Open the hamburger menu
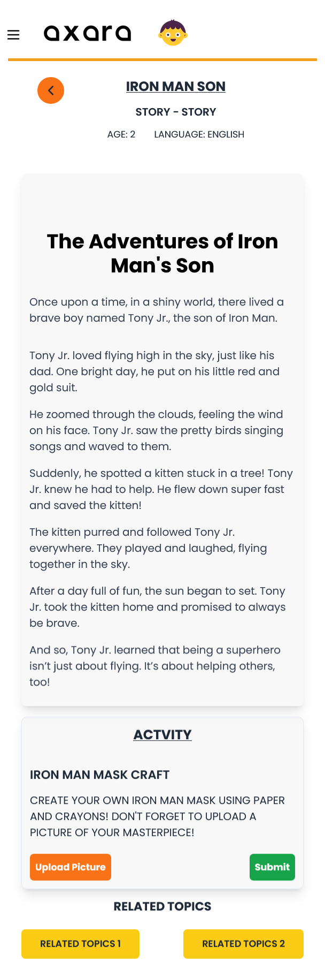 point(13,35)
